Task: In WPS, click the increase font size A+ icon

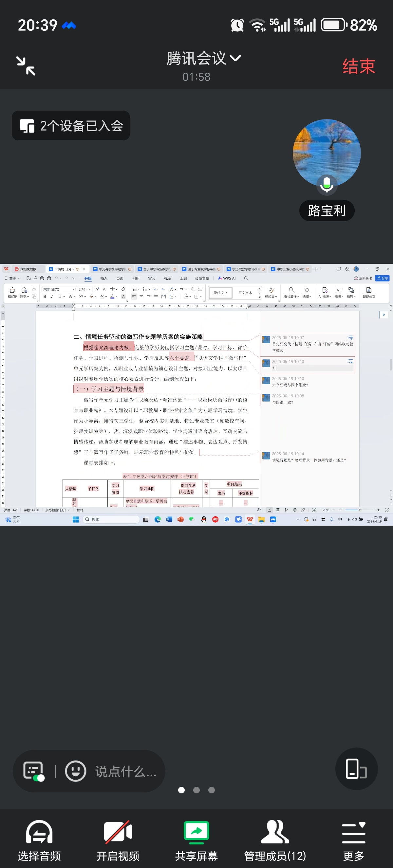Action: (x=97, y=289)
